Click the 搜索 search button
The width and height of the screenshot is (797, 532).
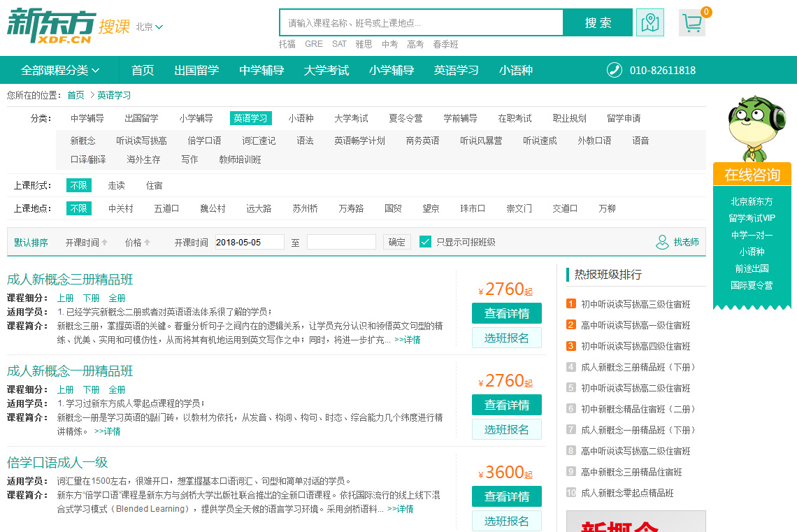[x=598, y=22]
